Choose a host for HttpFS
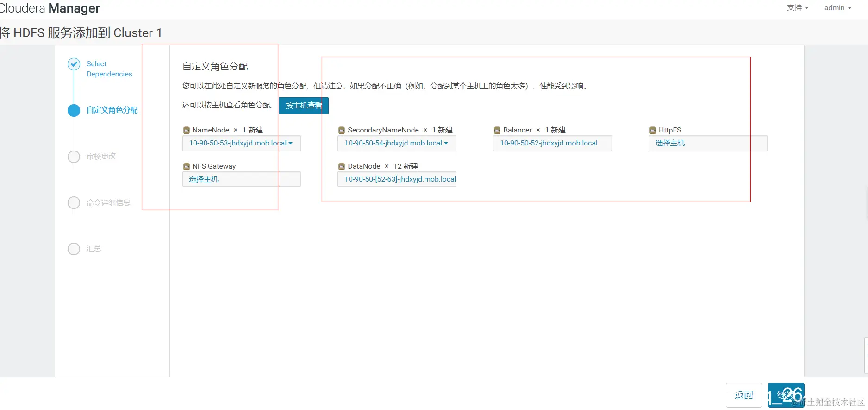This screenshot has height=410, width=868. coord(708,143)
